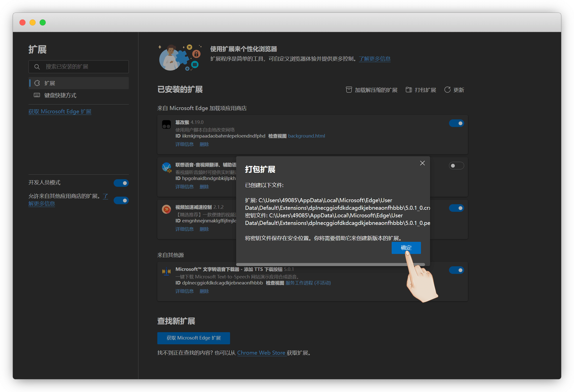This screenshot has width=574, height=392.
Task: Focus the search installed extensions field
Action: tap(83, 67)
